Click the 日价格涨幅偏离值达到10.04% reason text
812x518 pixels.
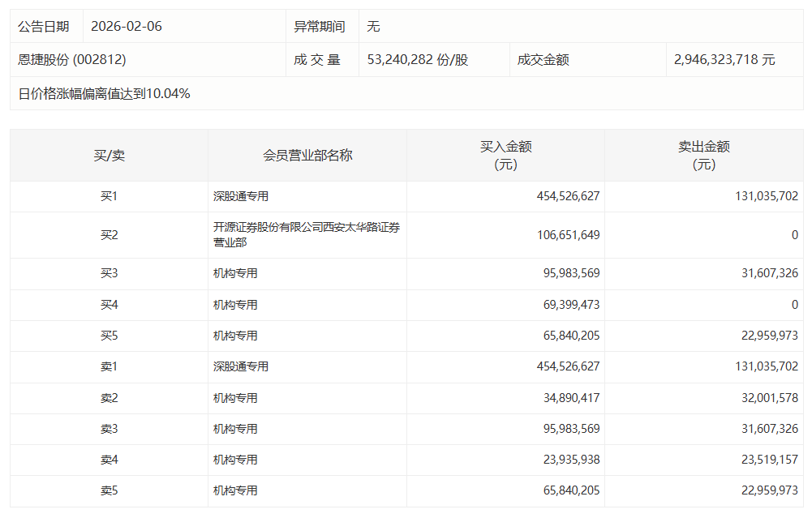pos(105,94)
